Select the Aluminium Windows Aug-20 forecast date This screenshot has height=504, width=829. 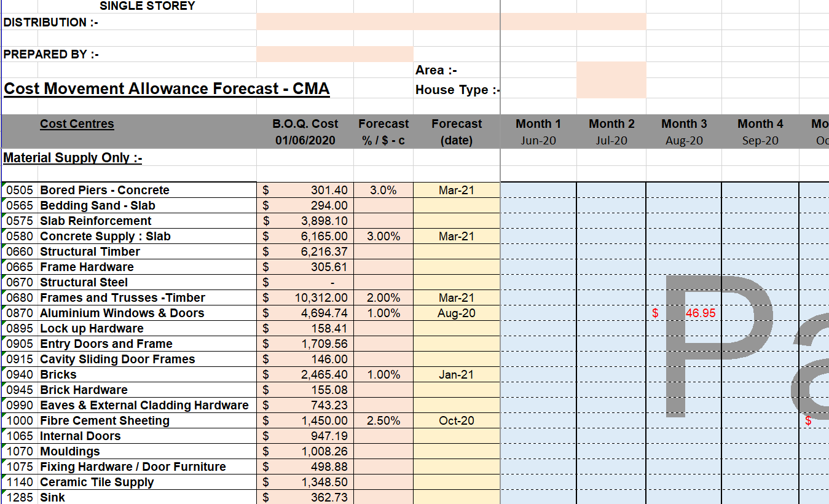[x=457, y=313]
